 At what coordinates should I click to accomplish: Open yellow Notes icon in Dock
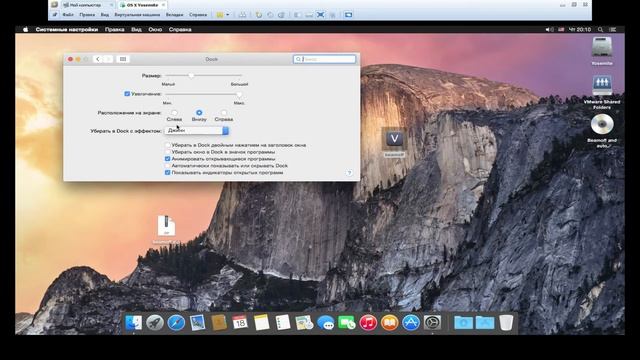click(x=262, y=323)
